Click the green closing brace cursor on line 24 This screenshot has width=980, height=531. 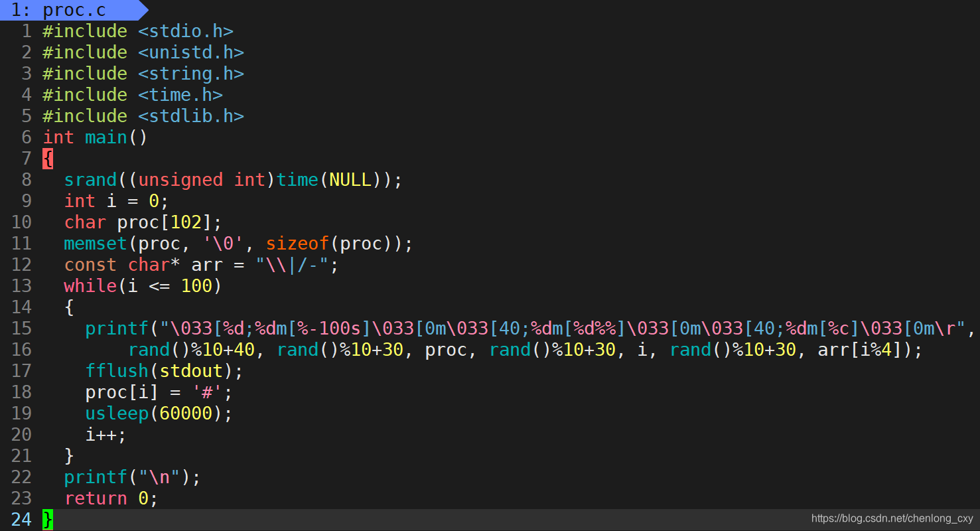[x=48, y=520]
